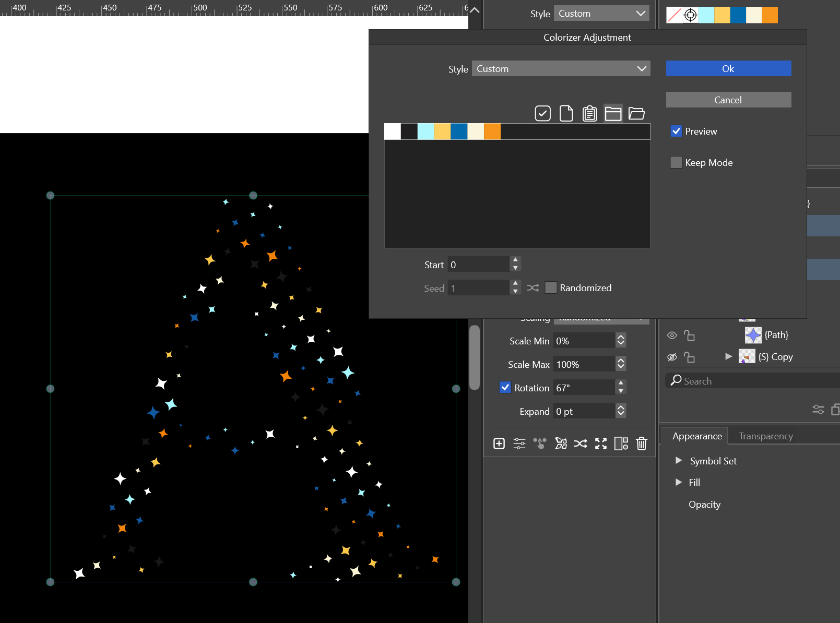Click the Rotation 67° field
The width and height of the screenshot is (840, 623).
coord(584,387)
